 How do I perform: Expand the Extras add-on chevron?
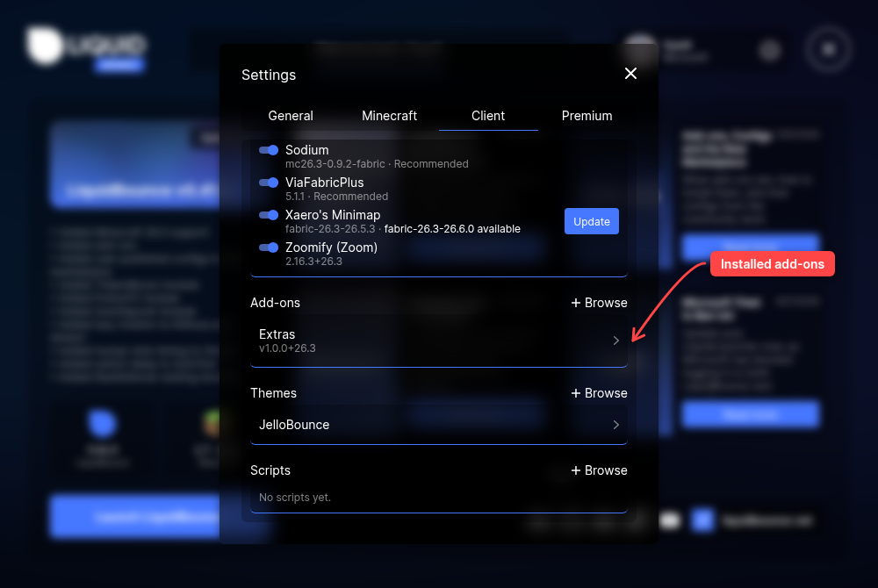[616, 341]
